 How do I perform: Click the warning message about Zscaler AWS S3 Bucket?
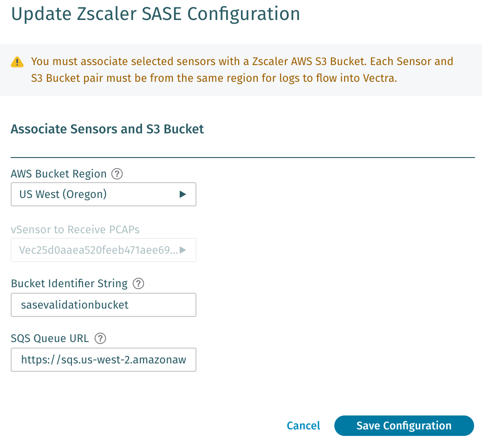tap(241, 69)
